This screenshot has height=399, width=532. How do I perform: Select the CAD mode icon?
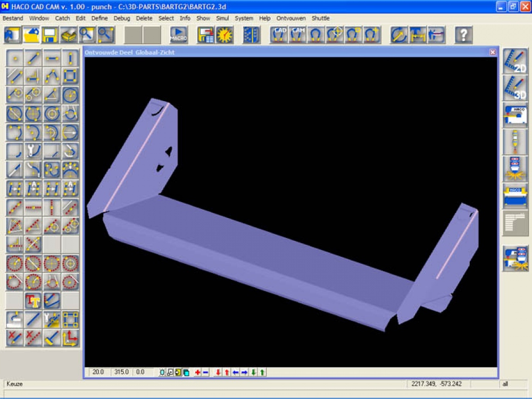(x=280, y=35)
